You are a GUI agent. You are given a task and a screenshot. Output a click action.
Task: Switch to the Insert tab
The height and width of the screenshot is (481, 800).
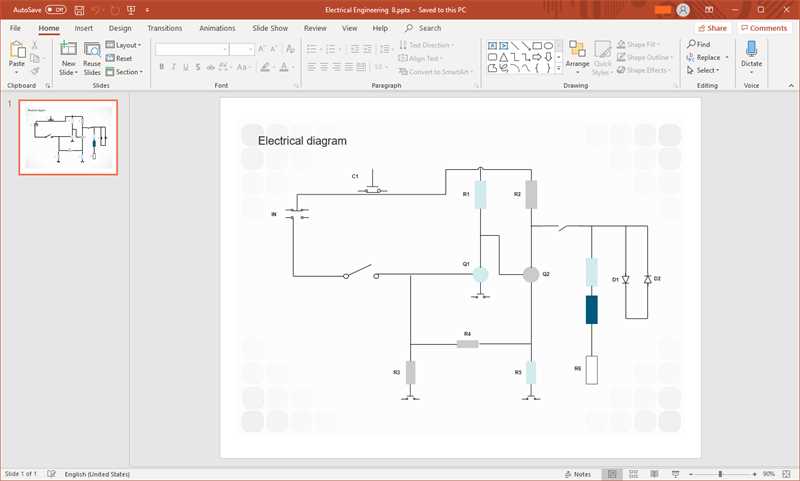click(84, 28)
